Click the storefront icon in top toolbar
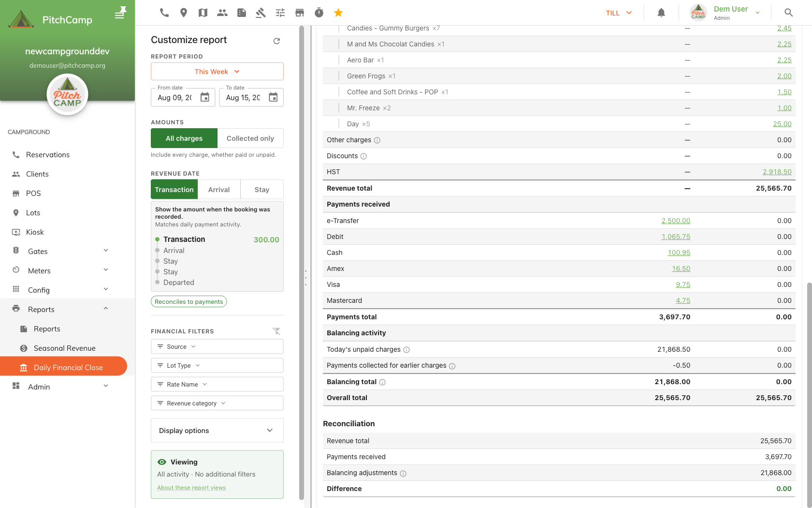Image resolution: width=812 pixels, height=508 pixels. point(300,13)
